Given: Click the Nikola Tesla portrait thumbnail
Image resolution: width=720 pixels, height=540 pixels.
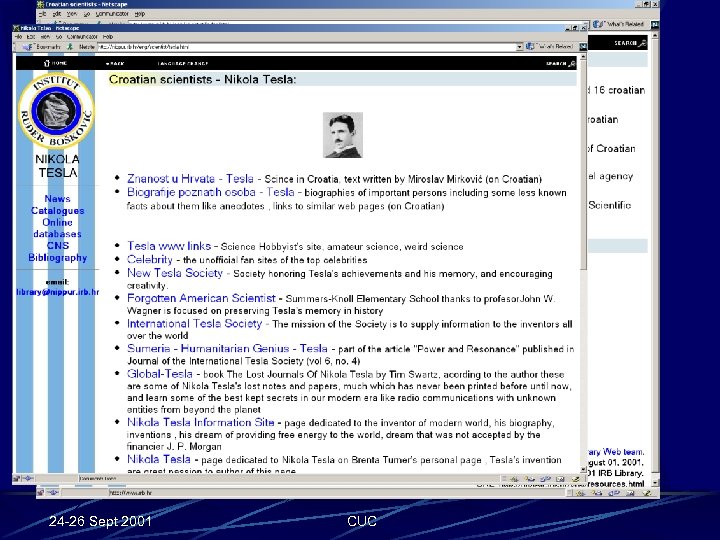Looking at the screenshot, I should (x=343, y=135).
